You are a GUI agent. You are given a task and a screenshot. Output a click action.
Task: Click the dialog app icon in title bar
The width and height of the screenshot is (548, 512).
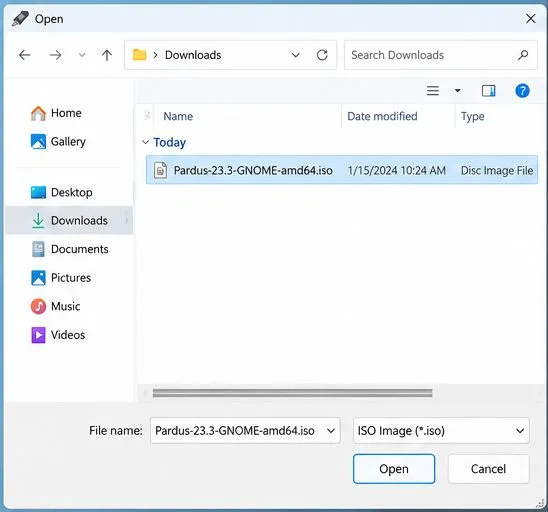(20, 19)
